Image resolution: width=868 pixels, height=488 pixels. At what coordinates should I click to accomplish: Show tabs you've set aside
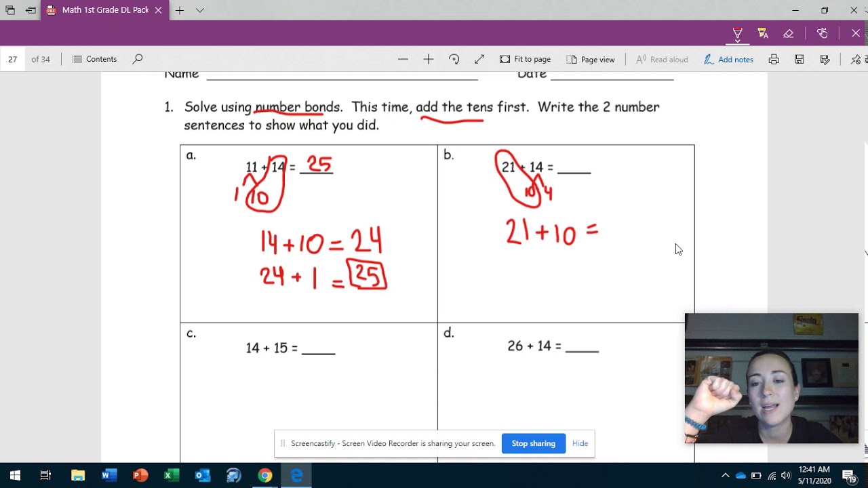point(10,10)
